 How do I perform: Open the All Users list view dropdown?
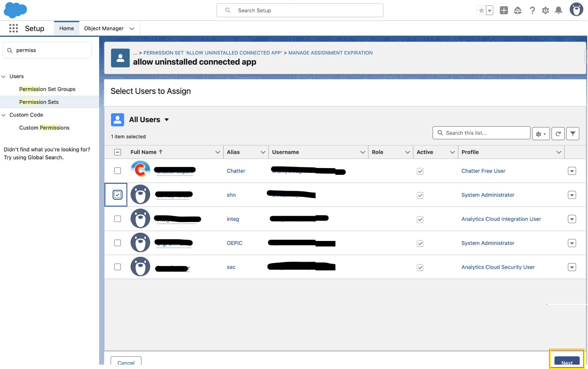point(167,120)
